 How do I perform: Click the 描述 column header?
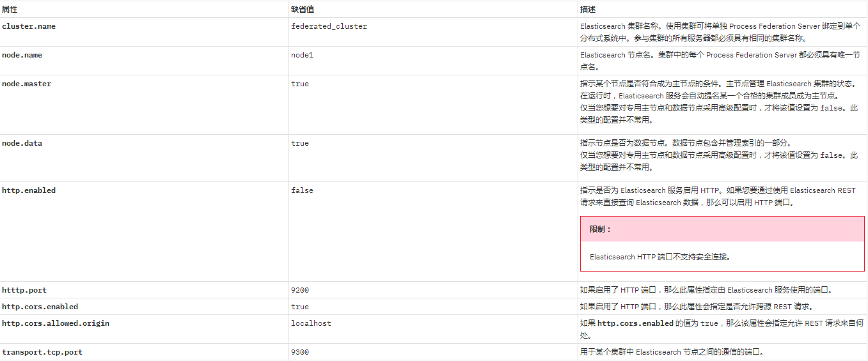click(x=587, y=10)
